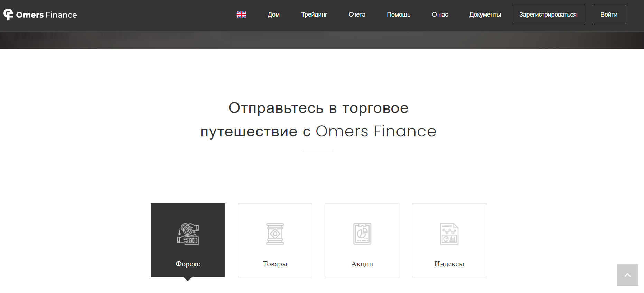Select the Индексы tab label

tap(449, 264)
